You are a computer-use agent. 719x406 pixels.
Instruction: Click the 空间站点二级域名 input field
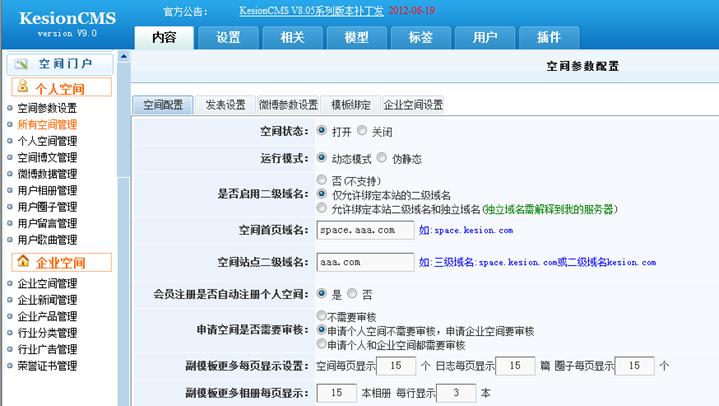[365, 262]
